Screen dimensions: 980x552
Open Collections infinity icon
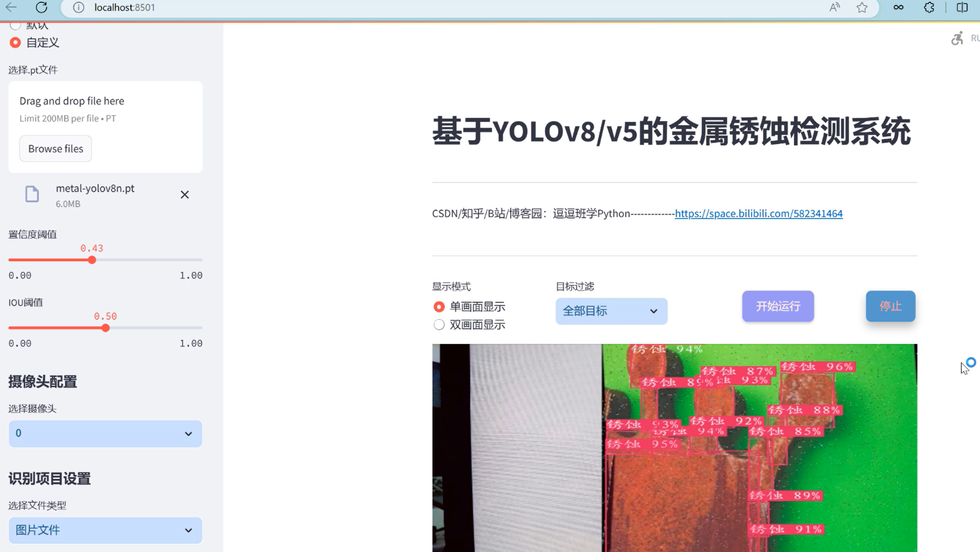tap(898, 7)
